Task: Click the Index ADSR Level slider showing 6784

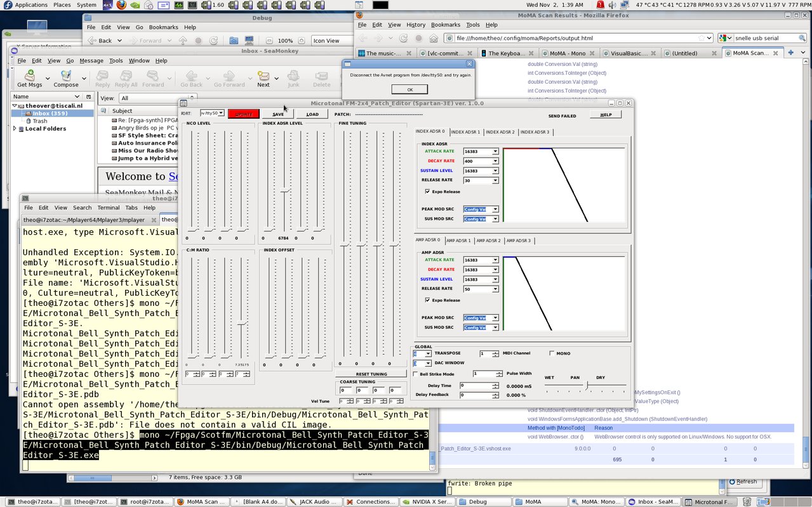Action: click(284, 190)
